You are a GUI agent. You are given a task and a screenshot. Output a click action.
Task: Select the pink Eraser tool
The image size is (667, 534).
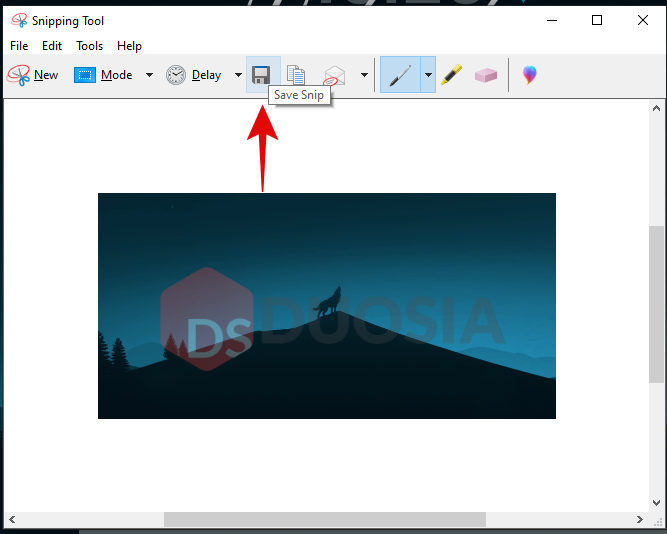(486, 75)
